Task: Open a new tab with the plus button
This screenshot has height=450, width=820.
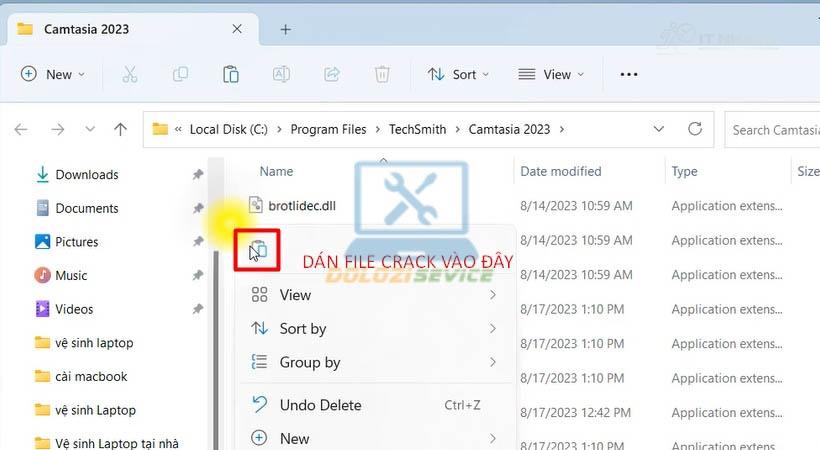Action: 285,29
